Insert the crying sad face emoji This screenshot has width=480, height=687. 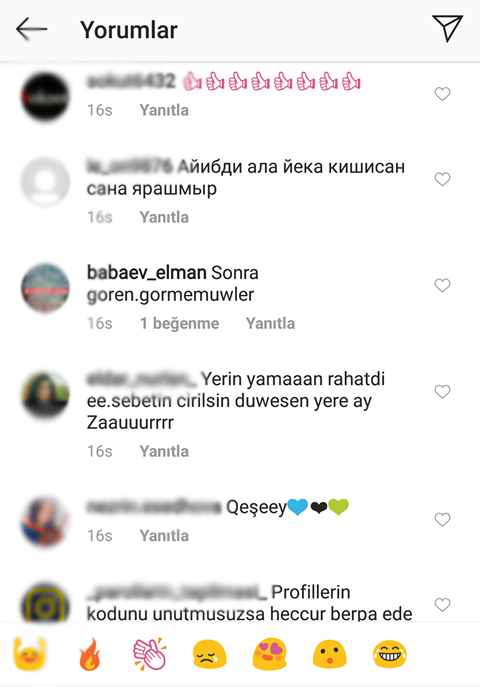pyautogui.click(x=210, y=654)
